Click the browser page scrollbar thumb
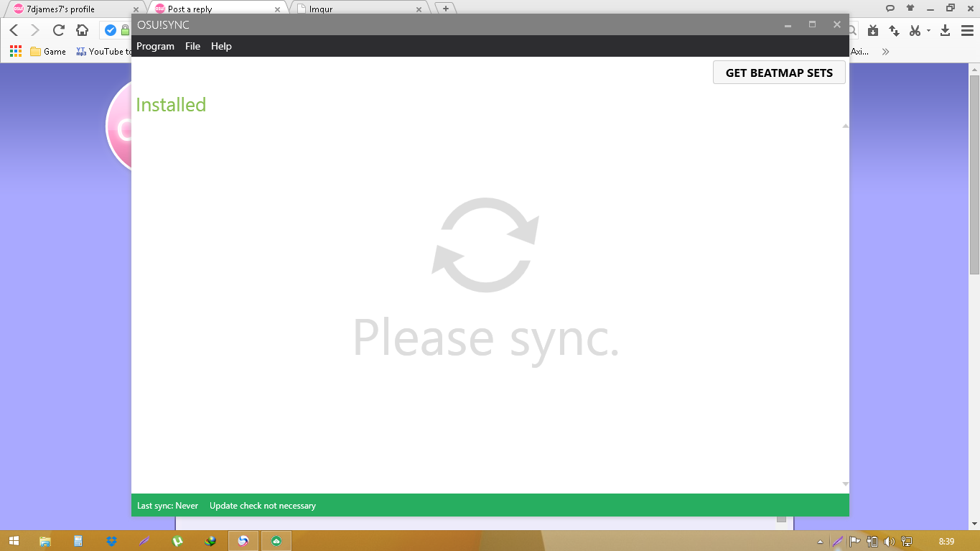 [x=974, y=174]
